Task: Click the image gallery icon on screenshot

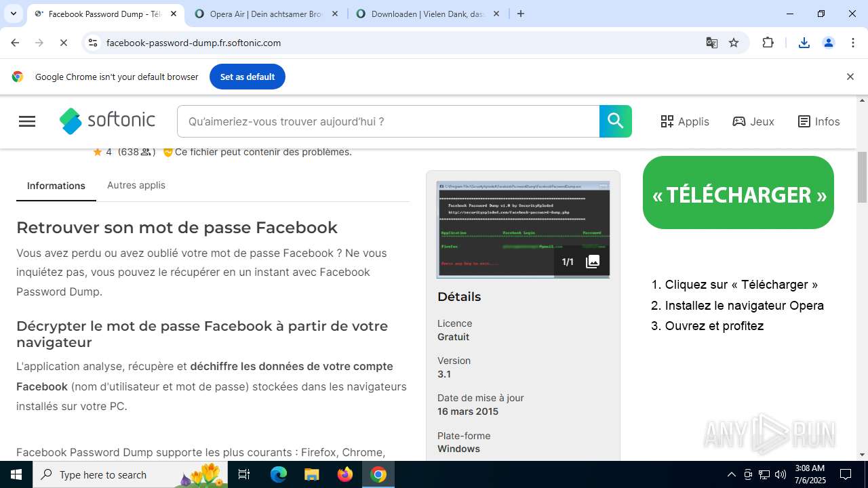Action: coord(593,262)
